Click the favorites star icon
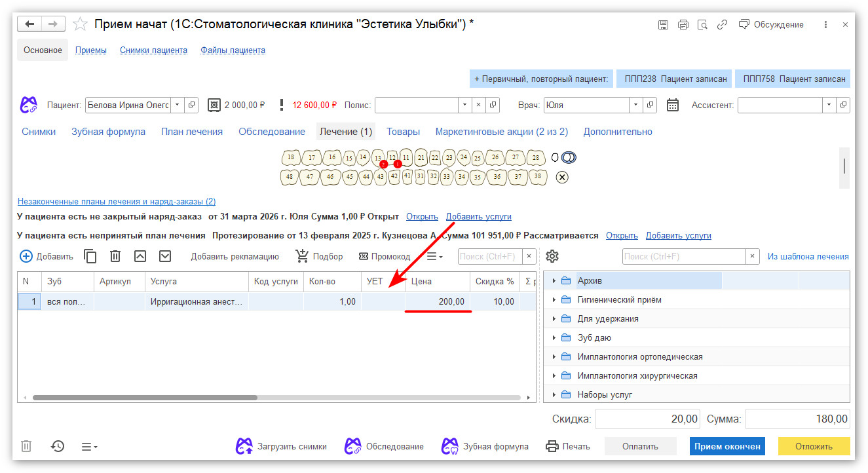The height and width of the screenshot is (473, 868). [80, 24]
